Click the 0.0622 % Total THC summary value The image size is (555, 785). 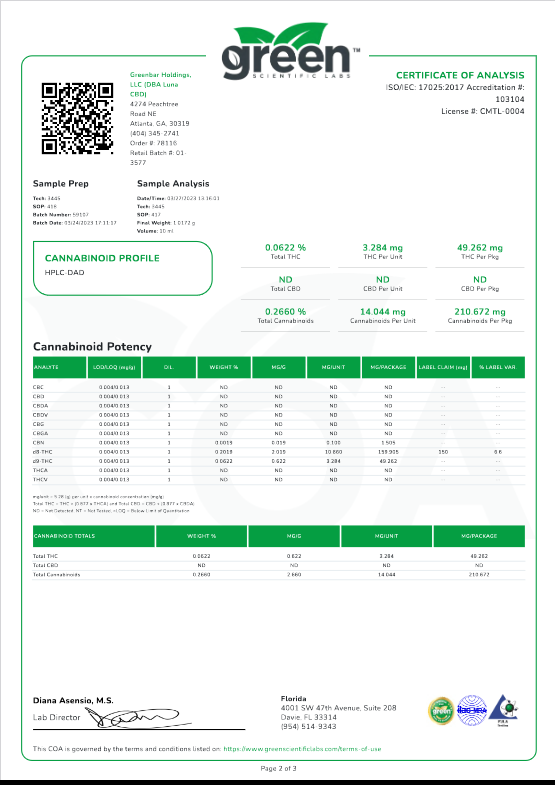[x=285, y=247]
